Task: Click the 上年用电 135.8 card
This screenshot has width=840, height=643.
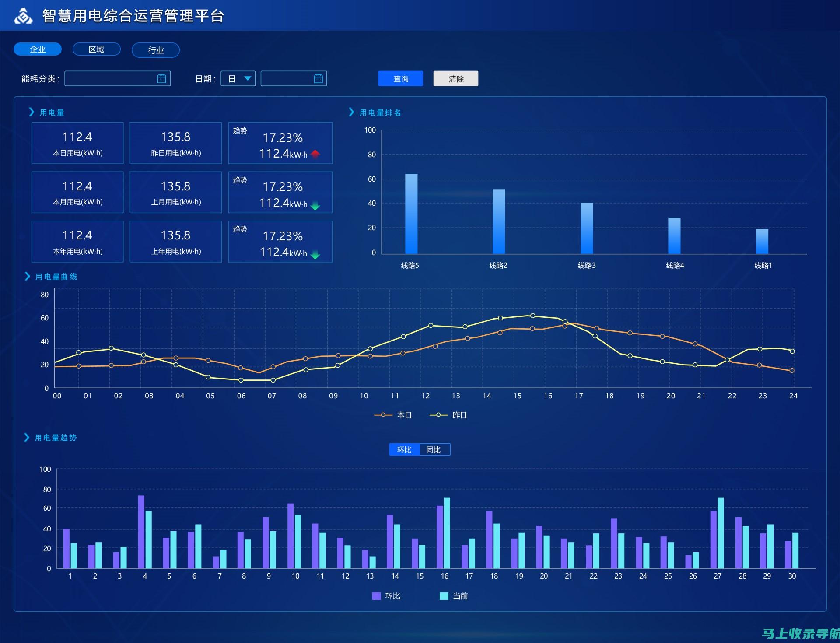Action: pos(176,242)
